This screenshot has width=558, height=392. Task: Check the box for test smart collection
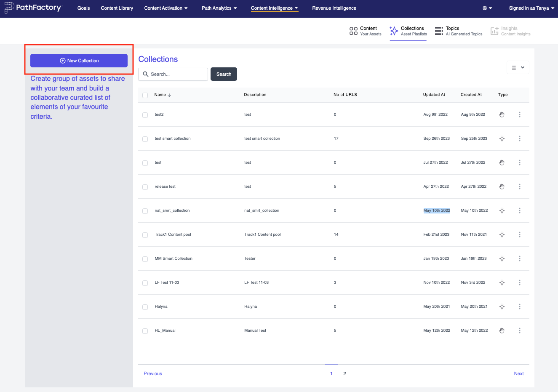click(x=145, y=139)
